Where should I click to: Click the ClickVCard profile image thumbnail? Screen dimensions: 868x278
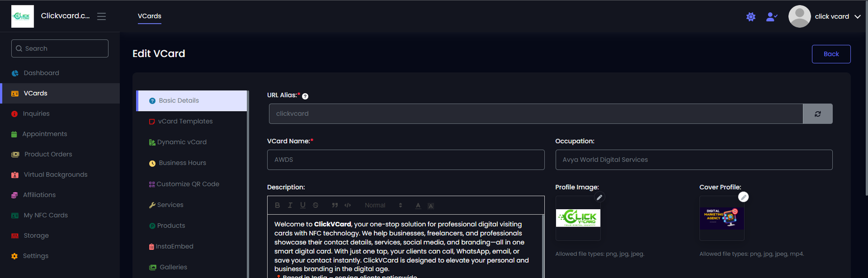(x=578, y=218)
